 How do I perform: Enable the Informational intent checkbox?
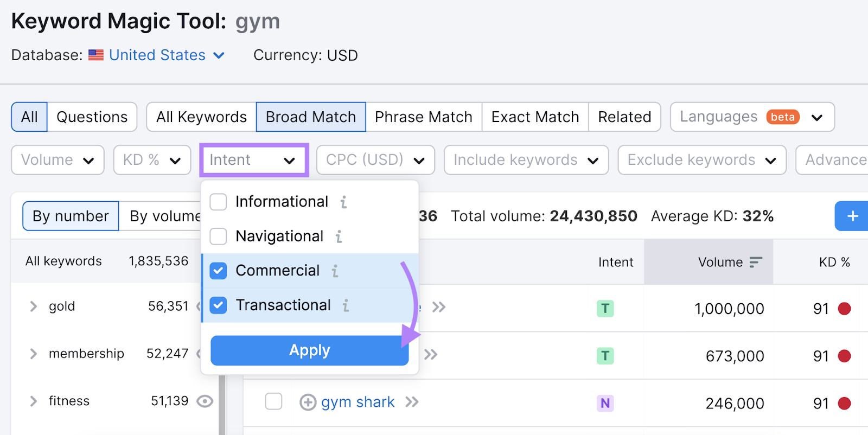click(218, 202)
